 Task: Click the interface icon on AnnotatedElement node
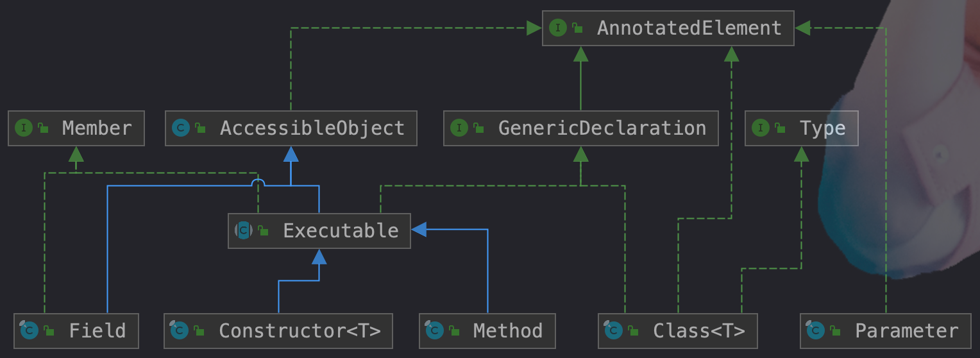pos(558,28)
